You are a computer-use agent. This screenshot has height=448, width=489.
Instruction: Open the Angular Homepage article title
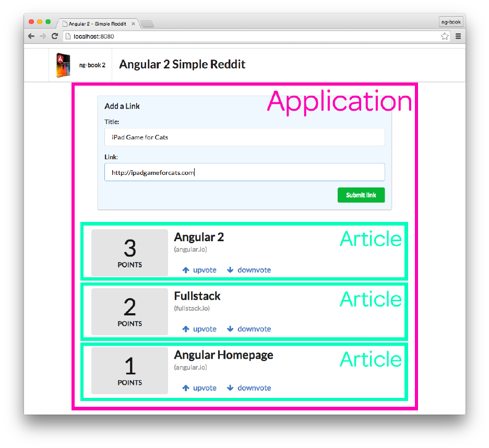coord(223,355)
